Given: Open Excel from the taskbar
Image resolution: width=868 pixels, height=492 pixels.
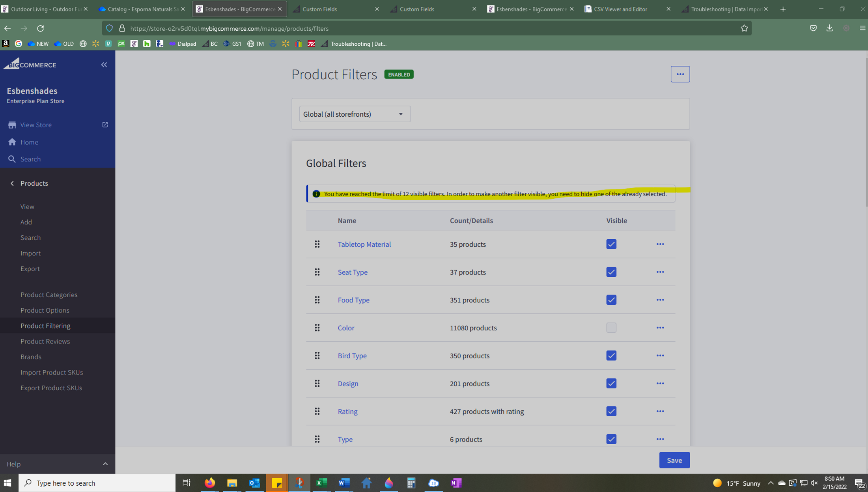Looking at the screenshot, I should pos(322,483).
